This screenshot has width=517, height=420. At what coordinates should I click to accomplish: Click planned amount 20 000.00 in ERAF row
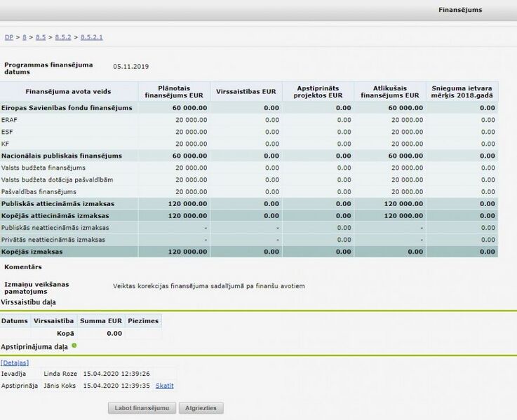(192, 120)
